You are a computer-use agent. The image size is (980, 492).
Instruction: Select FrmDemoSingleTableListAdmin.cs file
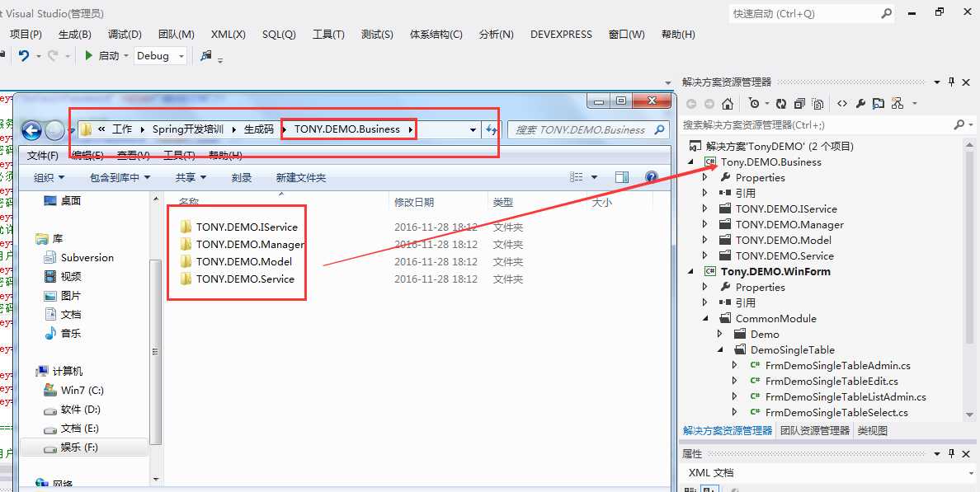tap(846, 396)
